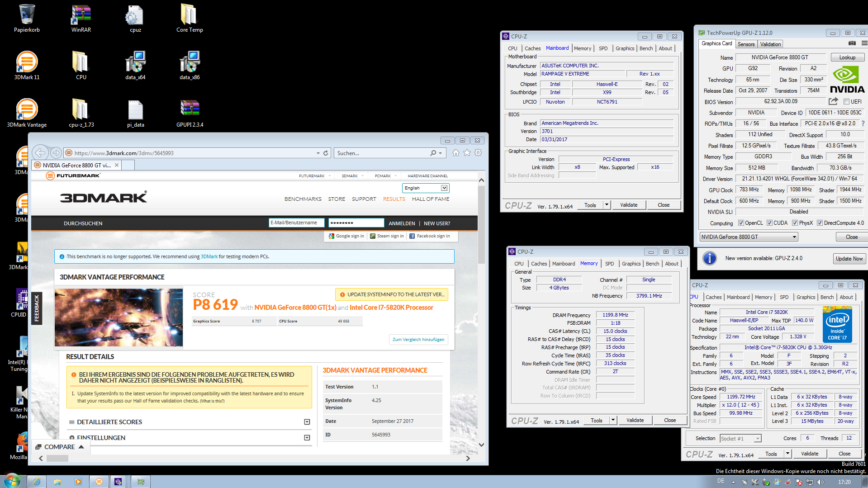Viewport: 868px width, 488px height.
Task: Expand the Compare panel
Action: click(60, 447)
